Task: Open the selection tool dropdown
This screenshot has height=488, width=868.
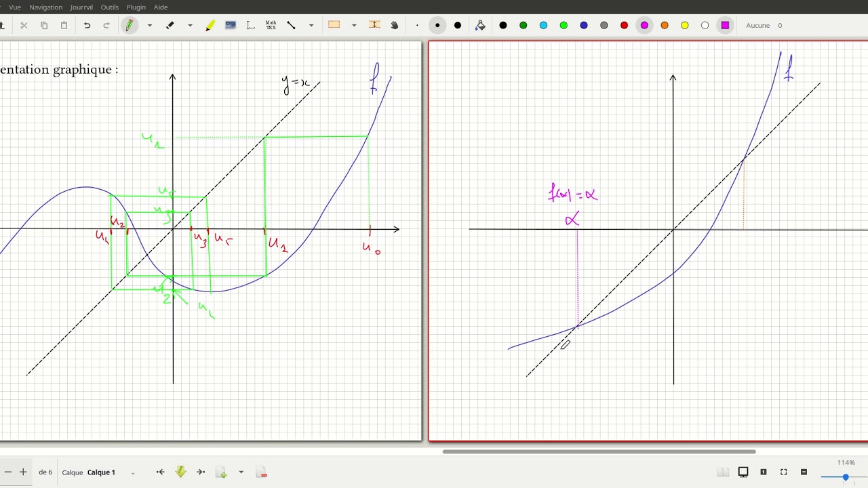Action: click(x=354, y=25)
